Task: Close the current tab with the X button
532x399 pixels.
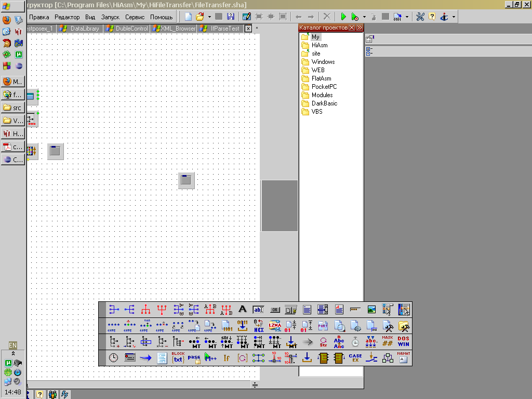Action: [248, 29]
